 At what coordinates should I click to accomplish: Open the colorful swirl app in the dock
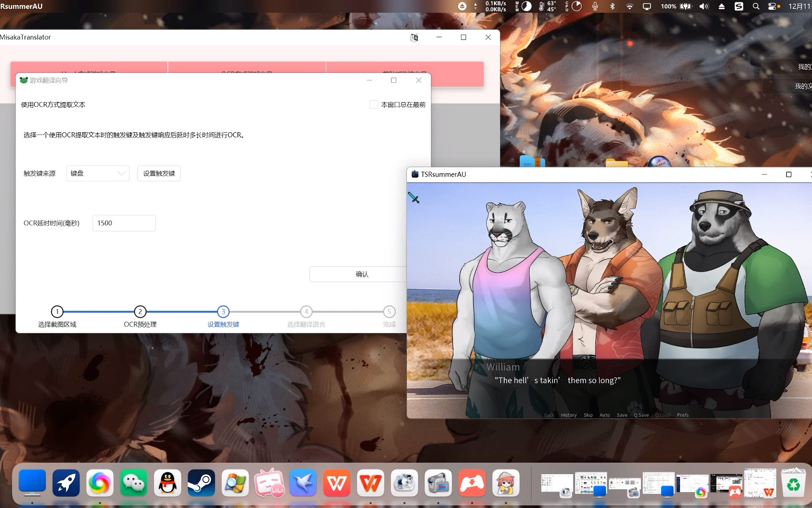100,483
